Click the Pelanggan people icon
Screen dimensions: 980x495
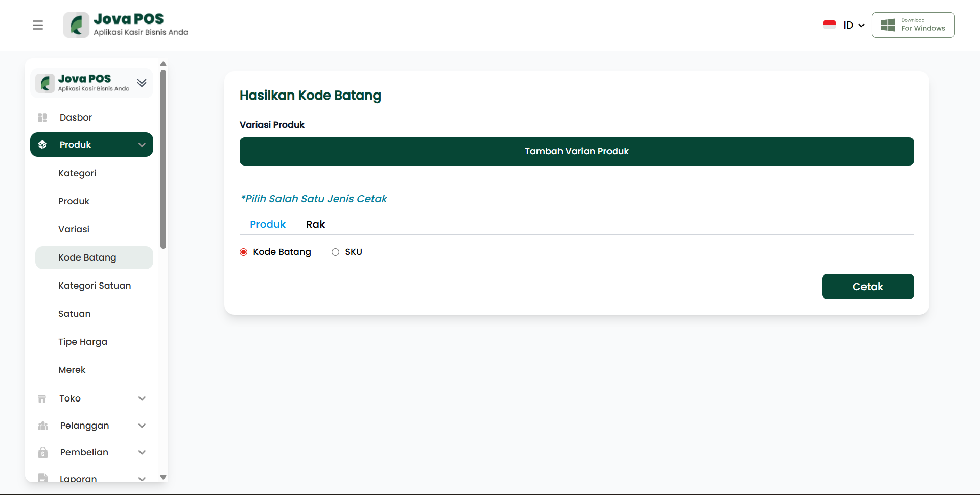[x=43, y=426]
